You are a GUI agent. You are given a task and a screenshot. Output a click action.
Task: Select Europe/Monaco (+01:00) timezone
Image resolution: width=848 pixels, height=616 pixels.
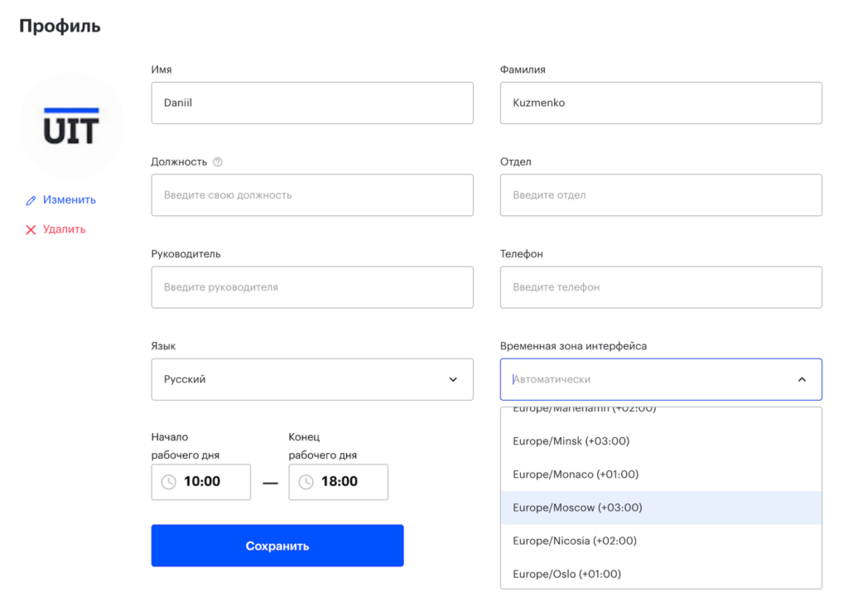pos(661,474)
